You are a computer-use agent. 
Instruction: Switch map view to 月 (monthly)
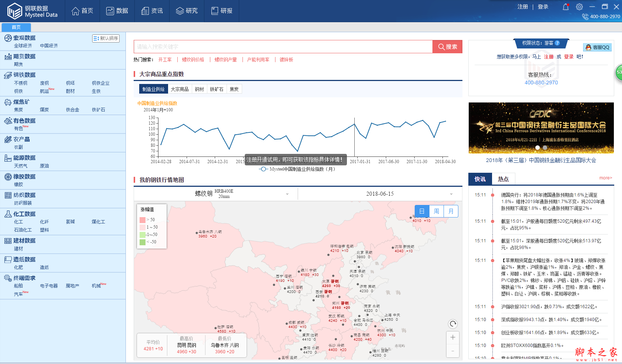point(451,211)
